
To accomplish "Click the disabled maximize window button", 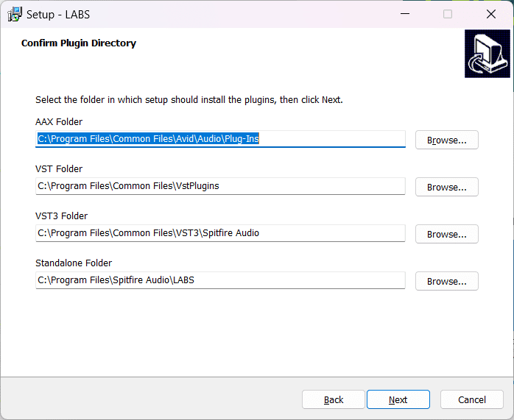I will (448, 14).
